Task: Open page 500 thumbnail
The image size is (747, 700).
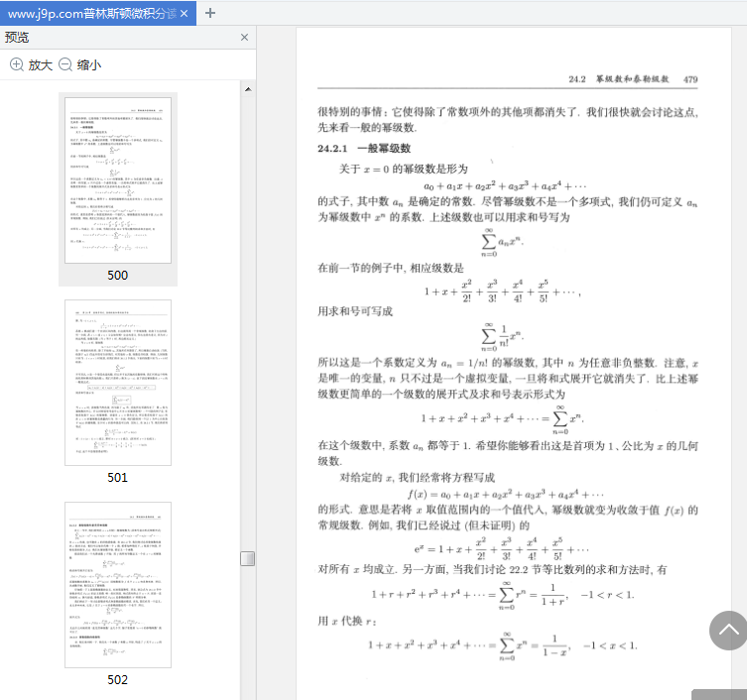Action: point(118,180)
